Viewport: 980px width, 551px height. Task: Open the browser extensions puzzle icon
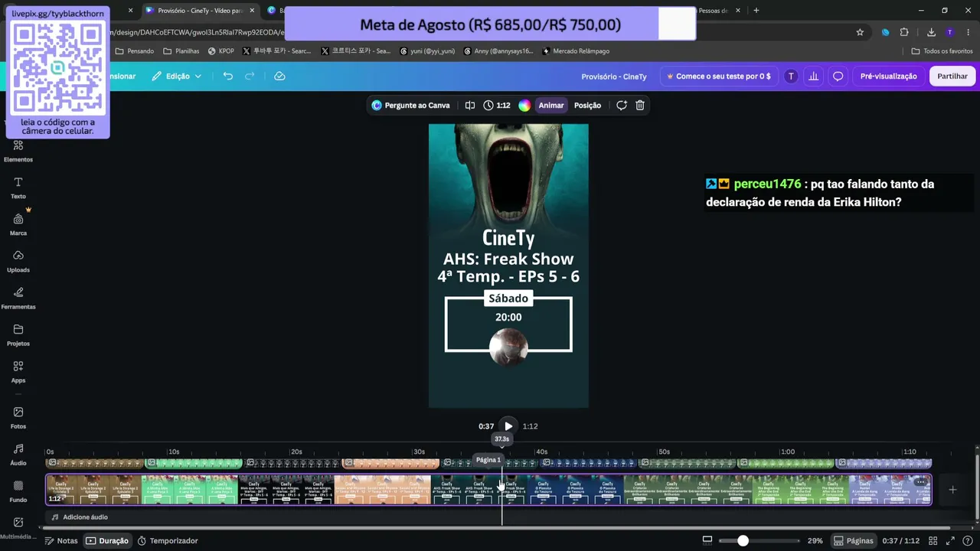coord(904,32)
